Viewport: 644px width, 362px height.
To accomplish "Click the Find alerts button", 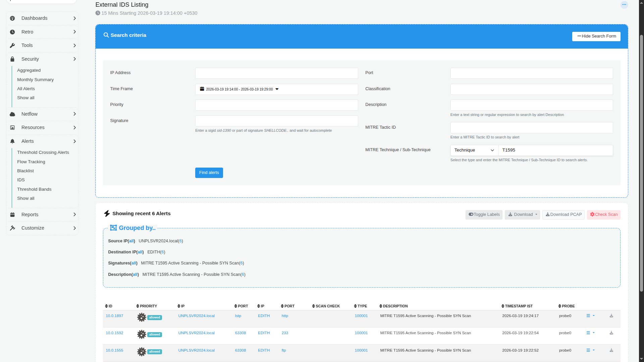I will [x=209, y=173].
